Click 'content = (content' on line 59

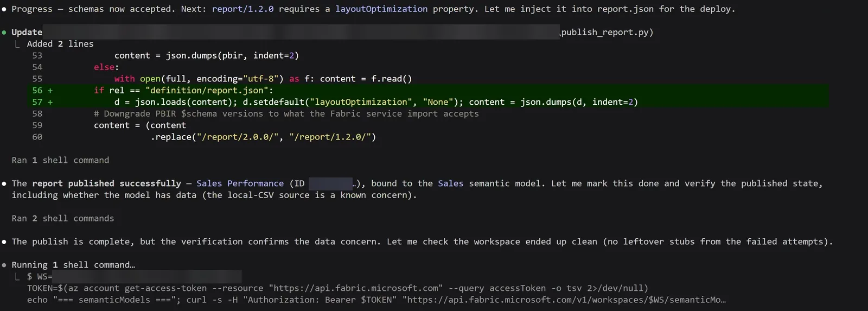click(140, 125)
